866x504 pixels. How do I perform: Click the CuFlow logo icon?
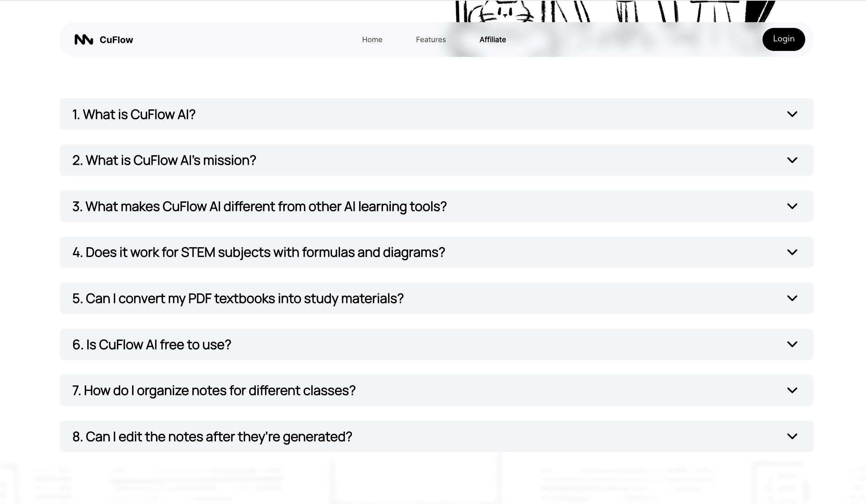click(x=84, y=40)
